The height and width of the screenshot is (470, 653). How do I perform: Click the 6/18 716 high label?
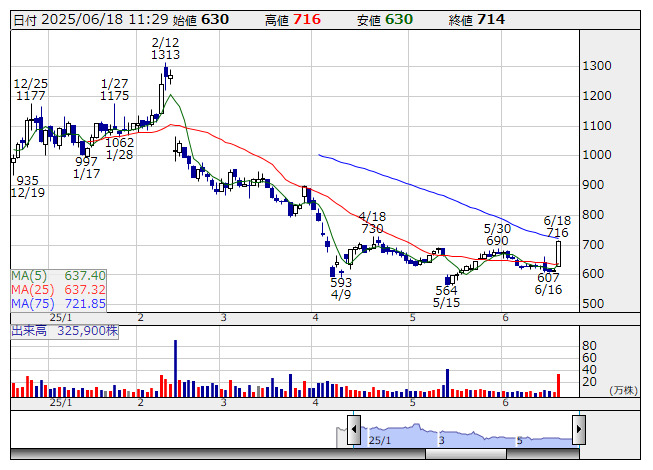point(557,226)
